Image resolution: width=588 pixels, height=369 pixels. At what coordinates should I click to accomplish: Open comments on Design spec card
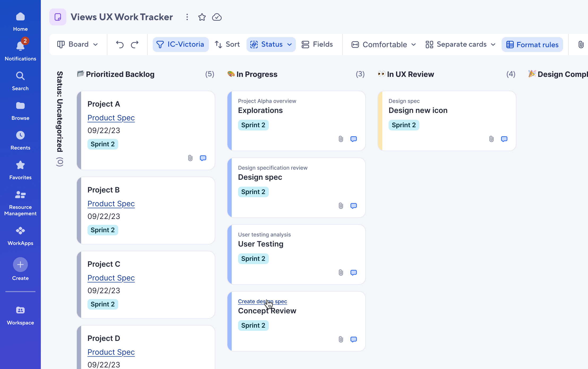point(354,206)
